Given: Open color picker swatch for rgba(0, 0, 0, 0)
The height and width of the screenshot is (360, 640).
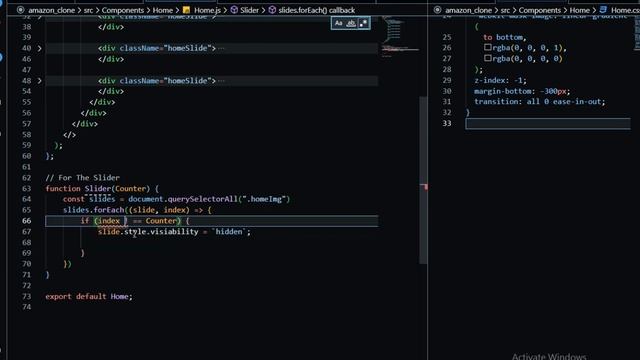Looking at the screenshot, I should point(487,58).
